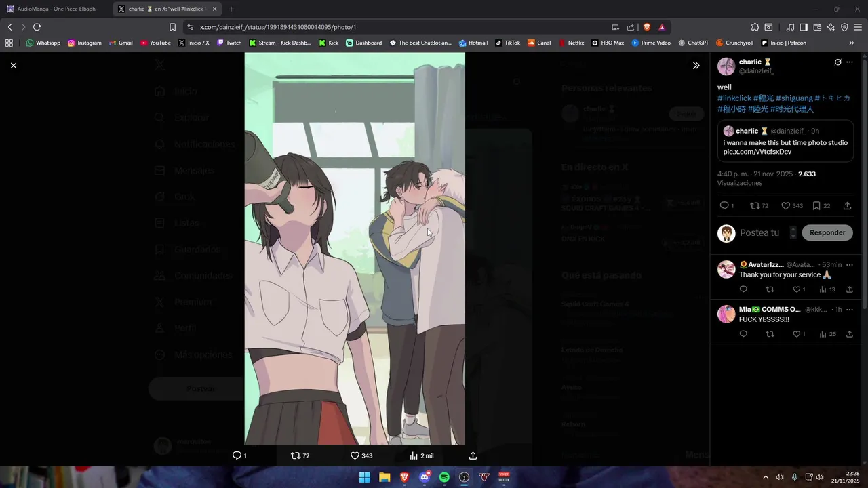868x488 pixels.
Task: Close the photo viewer with the X
Action: coord(14,65)
